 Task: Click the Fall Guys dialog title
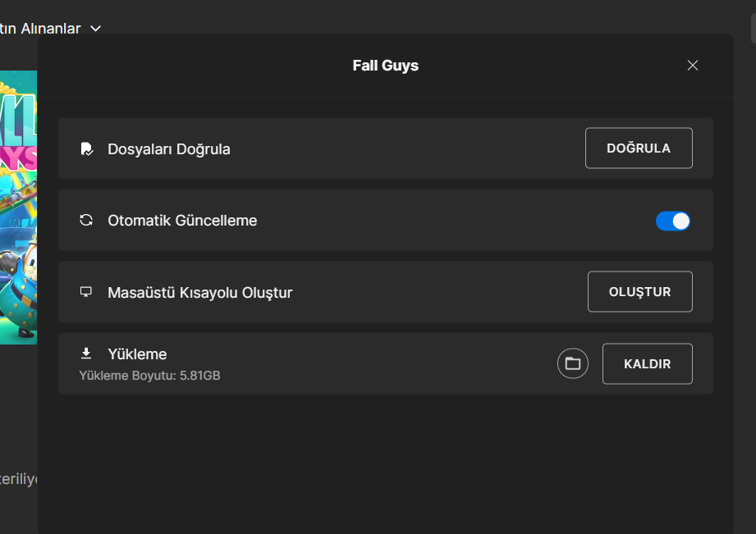point(386,66)
